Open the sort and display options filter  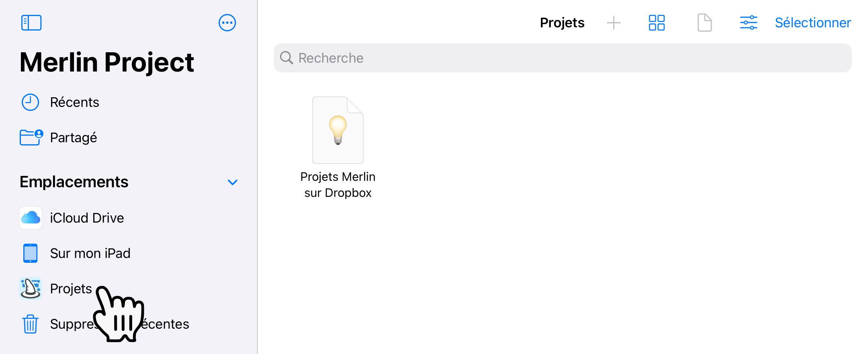(x=748, y=23)
